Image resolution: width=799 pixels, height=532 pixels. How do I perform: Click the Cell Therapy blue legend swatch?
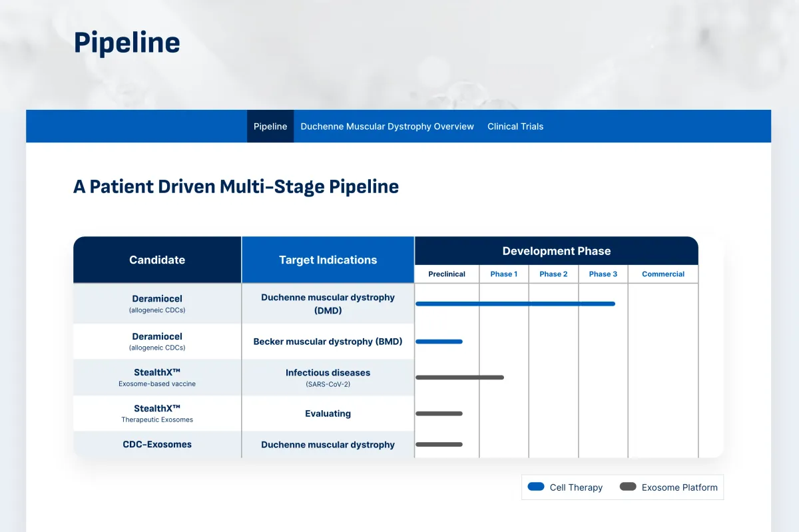pos(536,487)
